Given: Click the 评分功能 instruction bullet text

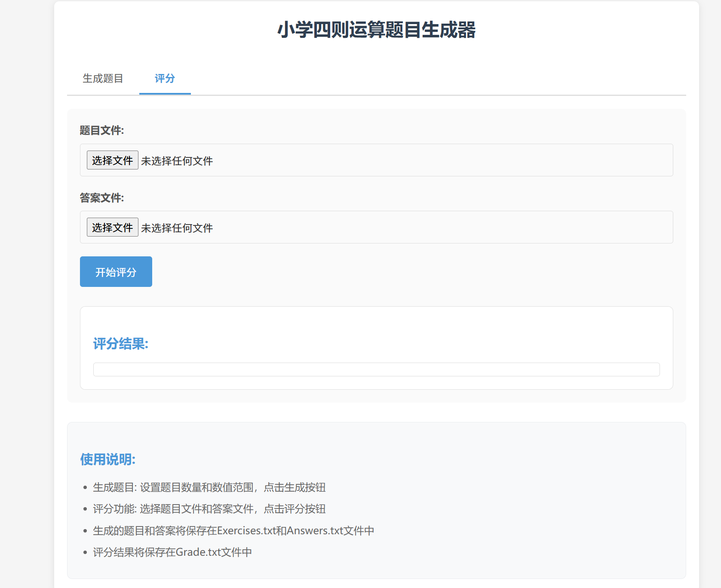Looking at the screenshot, I should [x=209, y=509].
